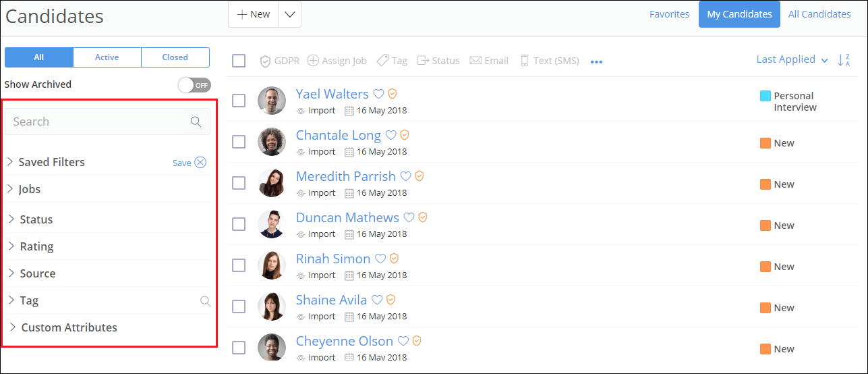Click the Assign Job plus icon

(x=313, y=61)
